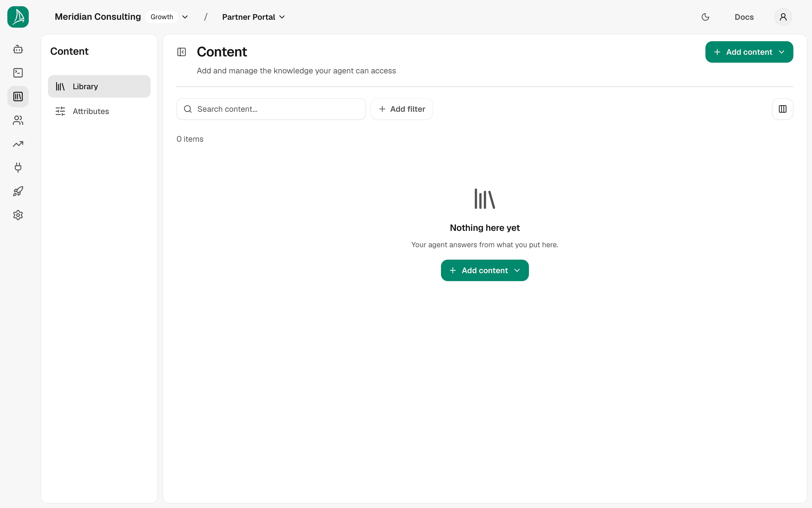This screenshot has height=508, width=812.
Task: Toggle dark mode moon icon
Action: pos(705,17)
